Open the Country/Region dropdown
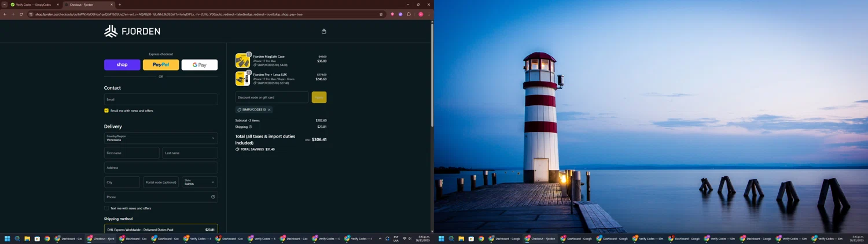Image resolution: width=868 pixels, height=244 pixels. (x=161, y=138)
